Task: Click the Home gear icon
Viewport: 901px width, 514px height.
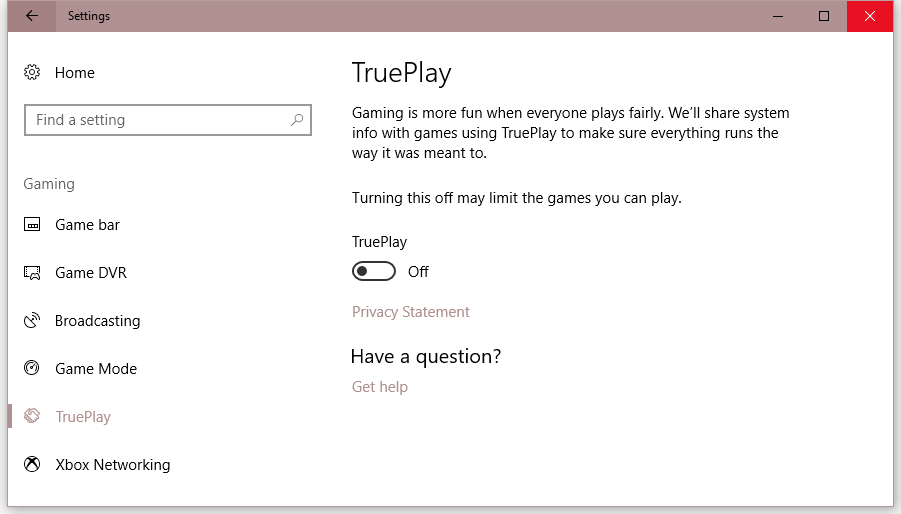Action: tap(32, 72)
